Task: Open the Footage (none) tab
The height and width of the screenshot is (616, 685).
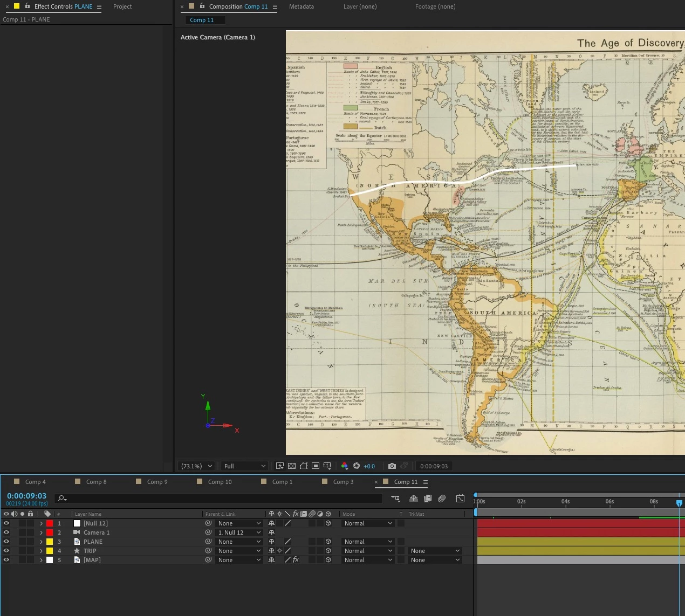Action: tap(435, 6)
